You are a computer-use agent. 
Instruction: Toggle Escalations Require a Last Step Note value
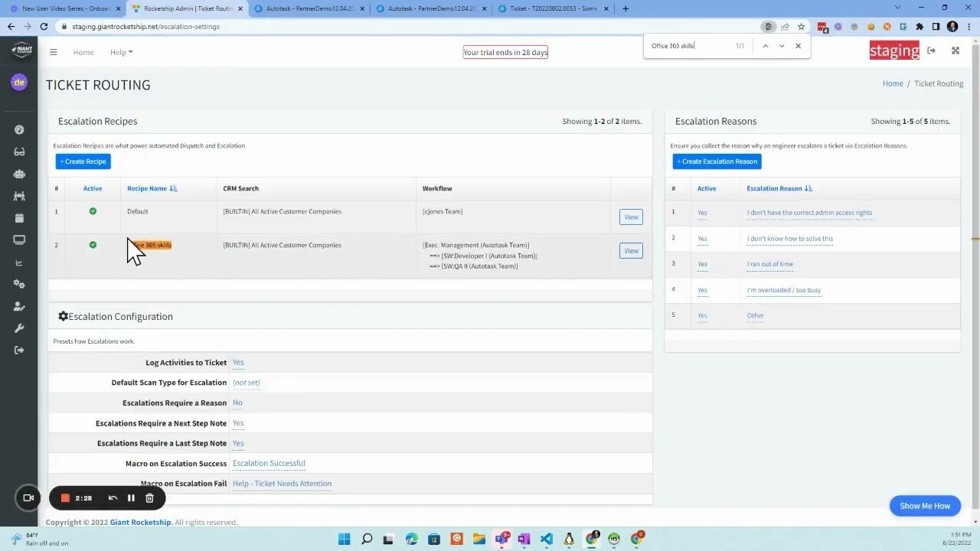coord(238,443)
